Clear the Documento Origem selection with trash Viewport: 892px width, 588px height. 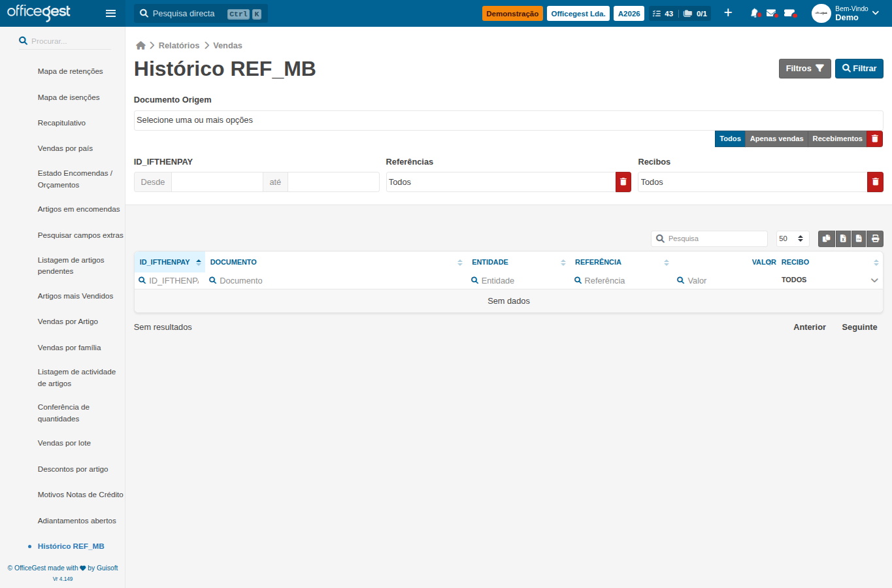pyautogui.click(x=875, y=139)
